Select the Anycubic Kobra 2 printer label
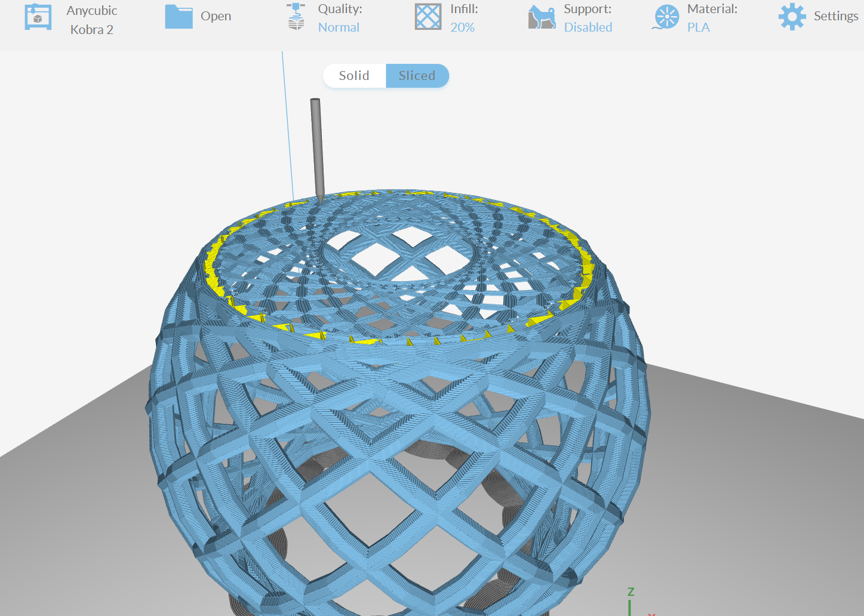 [92, 20]
